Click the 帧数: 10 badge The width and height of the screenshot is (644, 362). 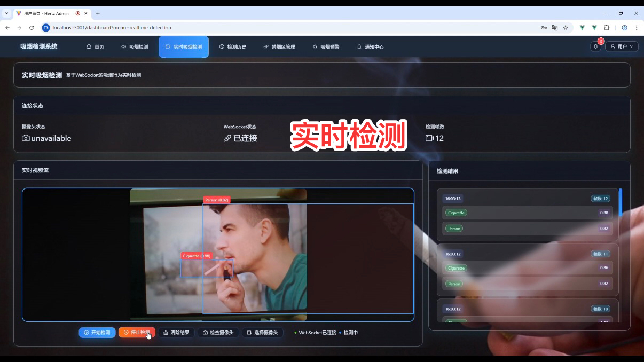pyautogui.click(x=600, y=309)
